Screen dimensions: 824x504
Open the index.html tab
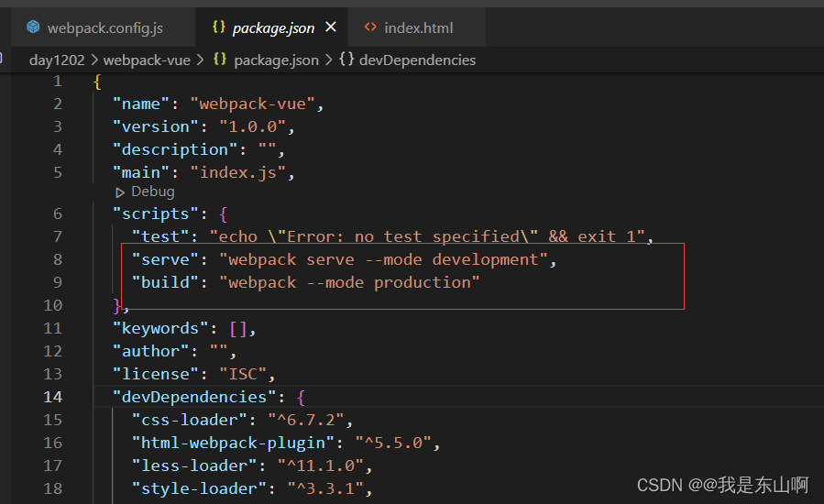pyautogui.click(x=418, y=27)
